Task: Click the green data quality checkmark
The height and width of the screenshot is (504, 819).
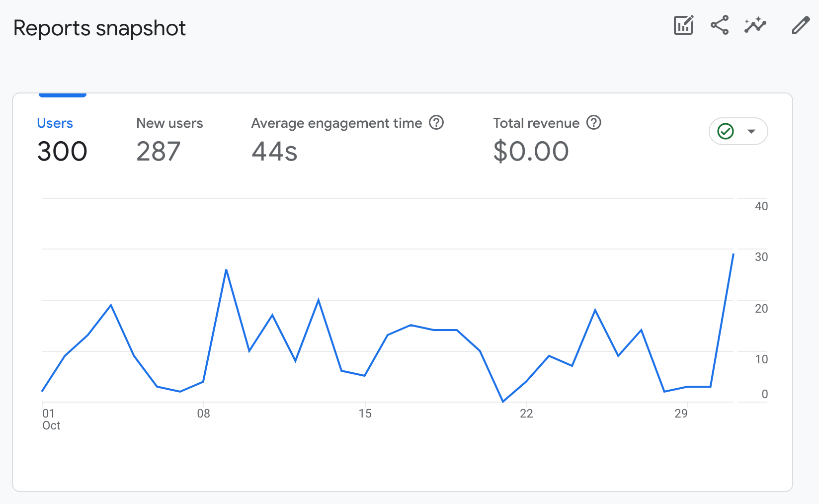Action: coord(726,131)
